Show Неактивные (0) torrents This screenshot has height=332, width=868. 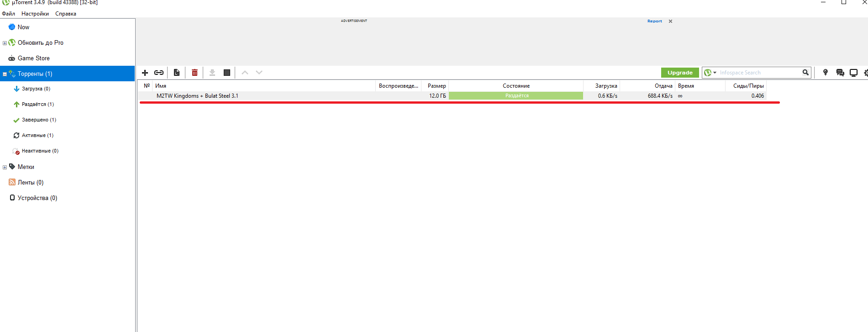[x=40, y=151]
